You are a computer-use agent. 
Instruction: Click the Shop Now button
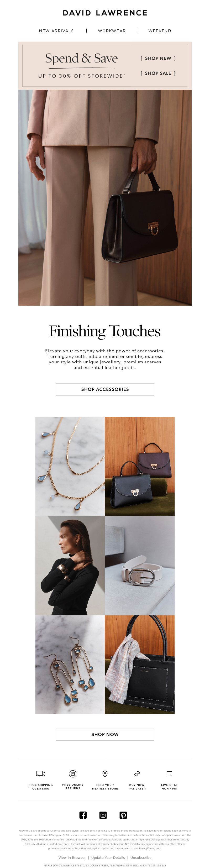click(x=105, y=734)
